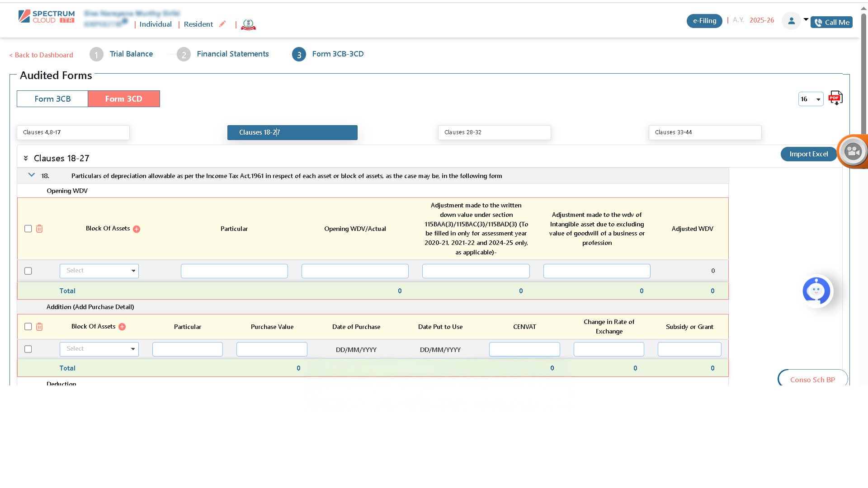Image resolution: width=868 pixels, height=488 pixels.
Task: Download Form 3CD as PDF
Action: point(836,98)
